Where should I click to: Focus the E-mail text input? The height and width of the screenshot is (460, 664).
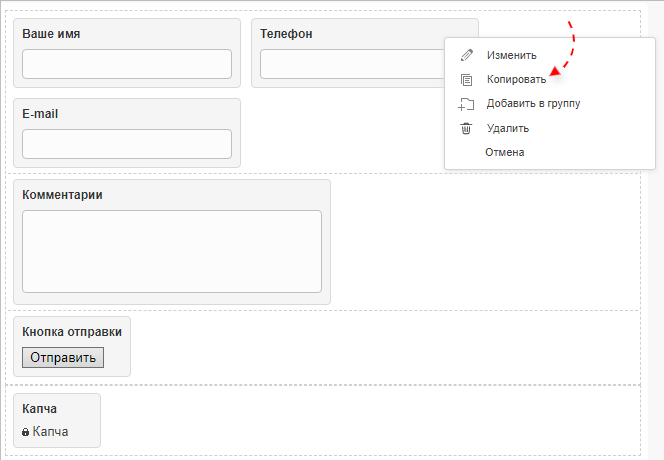coord(127,143)
